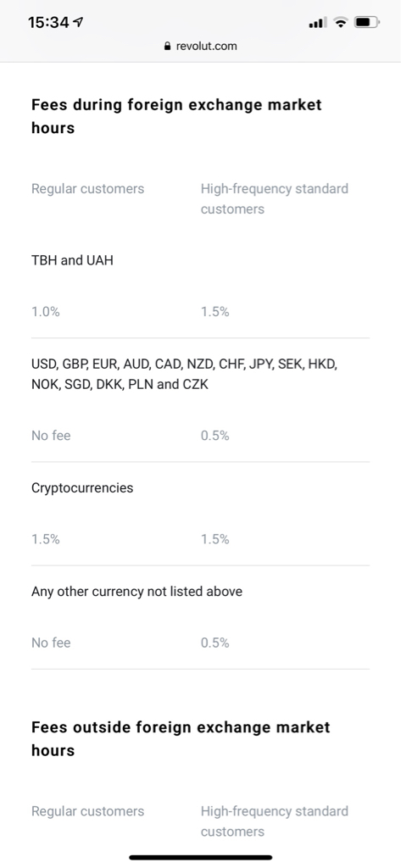Tap the battery icon in status bar
The height and width of the screenshot is (868, 401).
click(366, 23)
